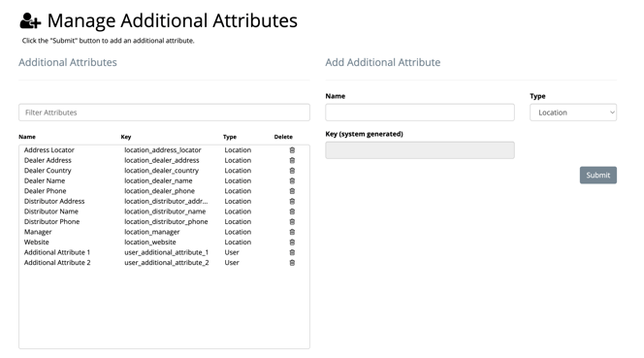
Task: Remove the Distributor Name attribute
Action: 292,212
